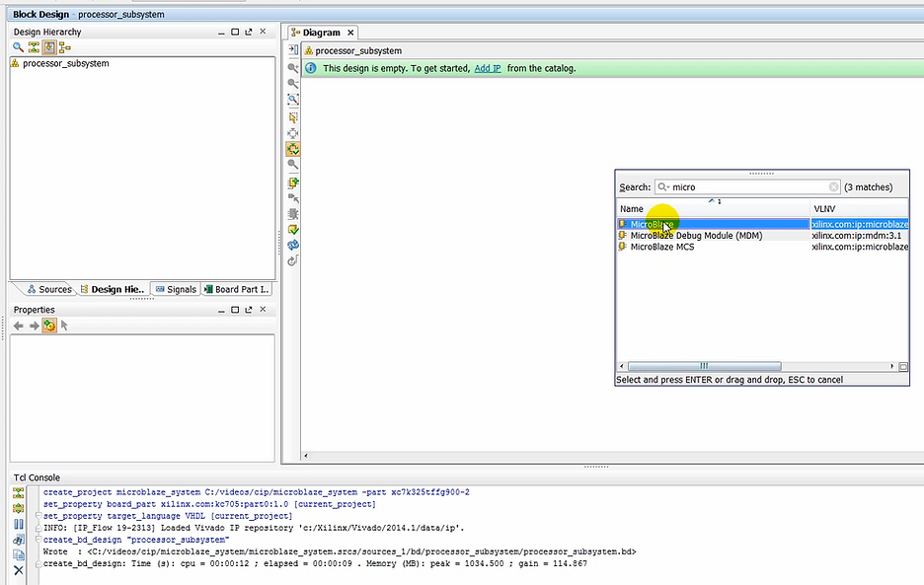Click the Regenerate Layout icon
The height and width of the screenshot is (585, 924).
tap(293, 245)
